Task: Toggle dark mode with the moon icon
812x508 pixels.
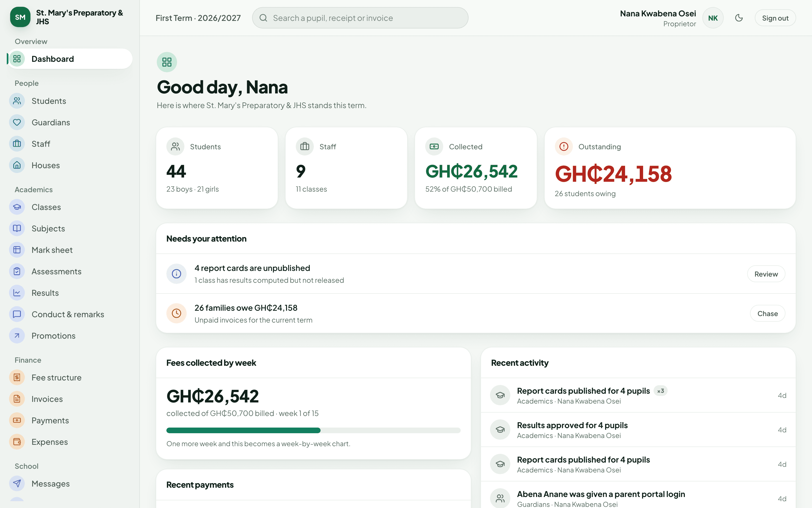Action: coord(739,18)
